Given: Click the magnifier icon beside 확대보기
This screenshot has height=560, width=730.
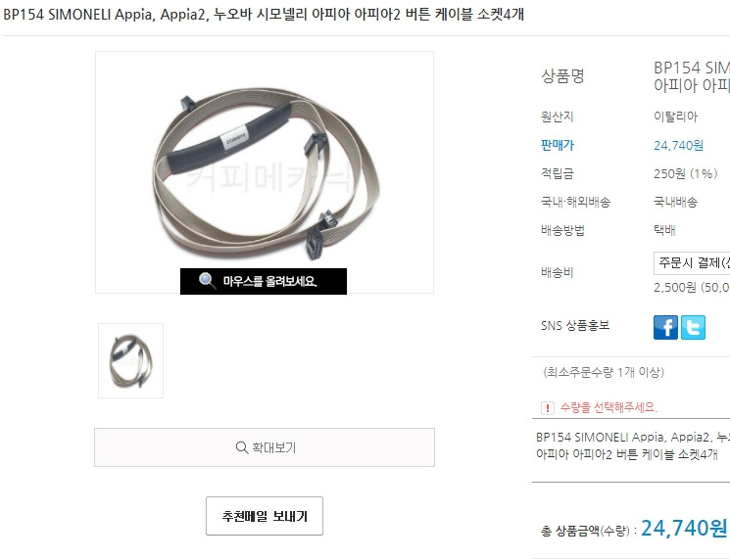Looking at the screenshot, I should (242, 447).
